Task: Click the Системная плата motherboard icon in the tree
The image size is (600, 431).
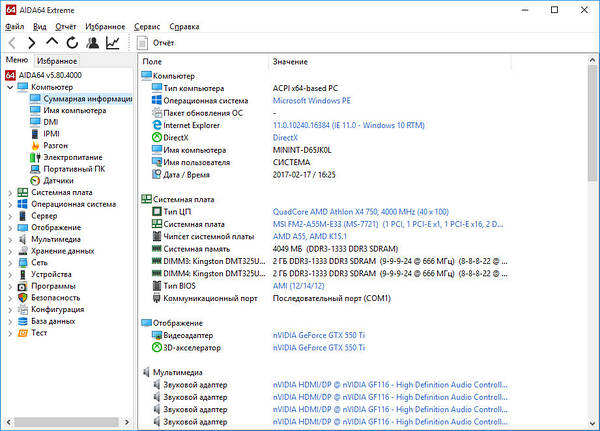Action: click(x=23, y=193)
